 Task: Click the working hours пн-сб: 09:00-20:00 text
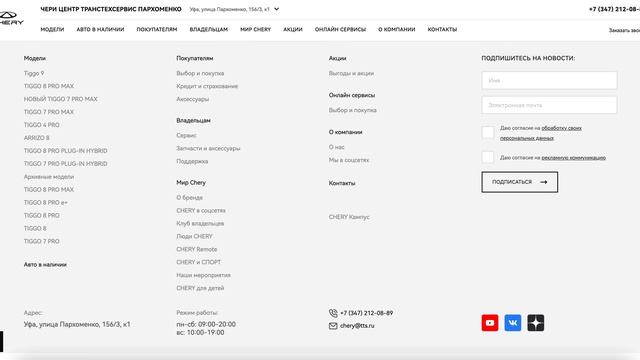[206, 324]
